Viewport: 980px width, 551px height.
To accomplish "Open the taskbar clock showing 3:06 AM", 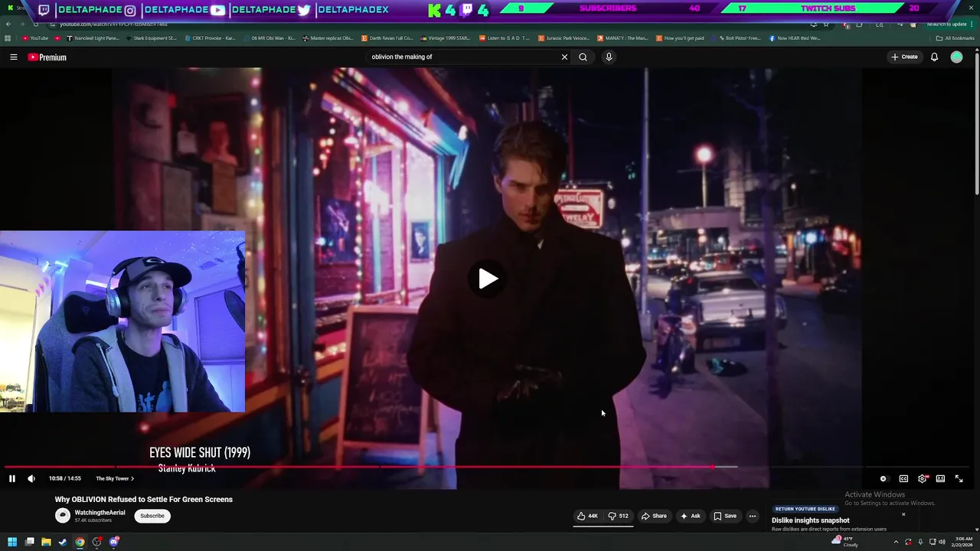I will click(963, 542).
